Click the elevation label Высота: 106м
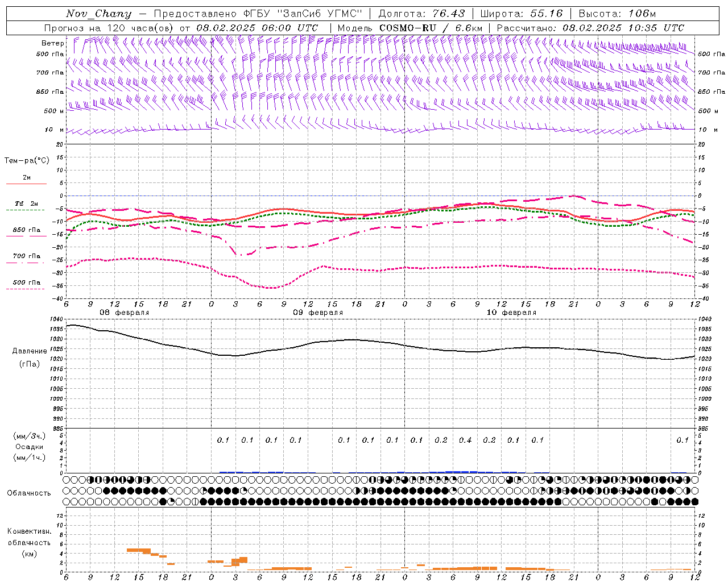 point(617,14)
